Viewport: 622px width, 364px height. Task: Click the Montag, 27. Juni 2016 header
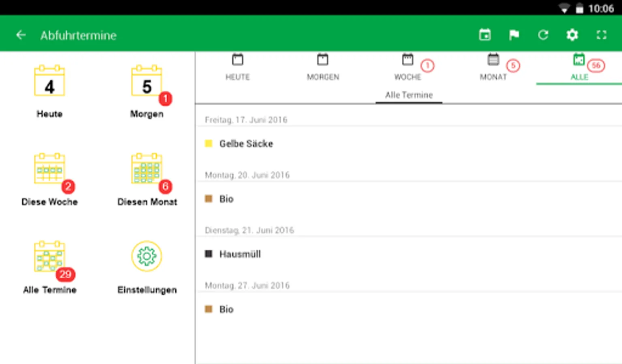point(247,286)
